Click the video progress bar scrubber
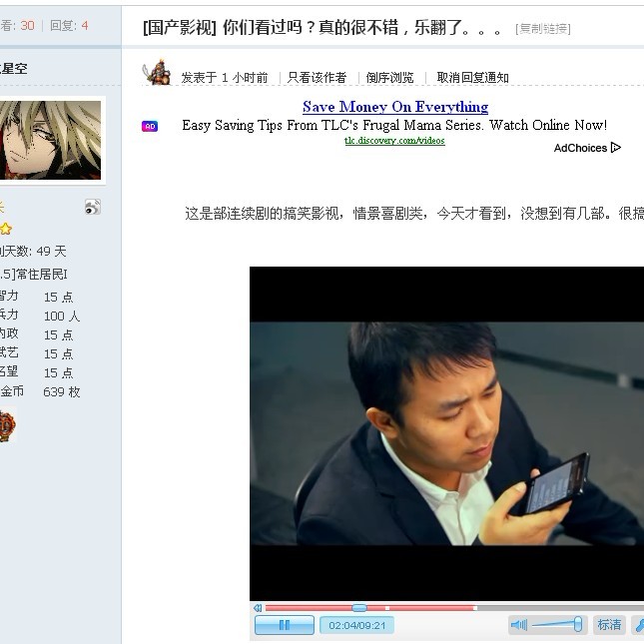 coord(359,607)
